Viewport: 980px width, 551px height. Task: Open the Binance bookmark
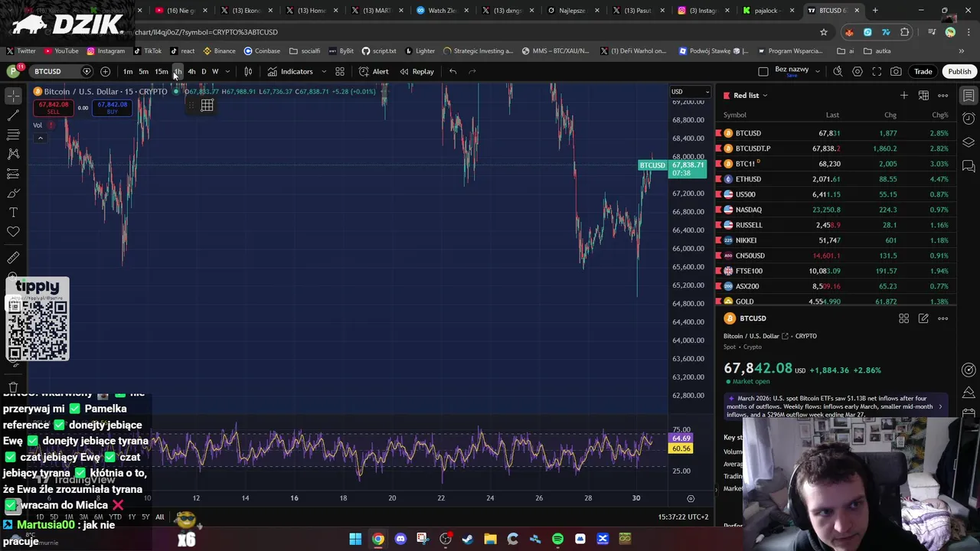tap(219, 51)
